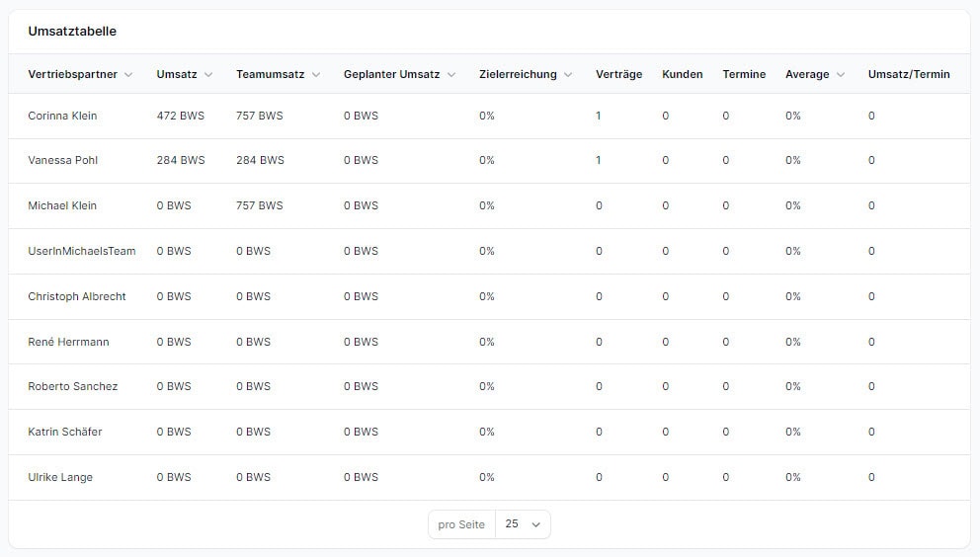Screen dimensions: 980x557
Task: Click the Umsatz column sort chevron
Action: coord(208,74)
